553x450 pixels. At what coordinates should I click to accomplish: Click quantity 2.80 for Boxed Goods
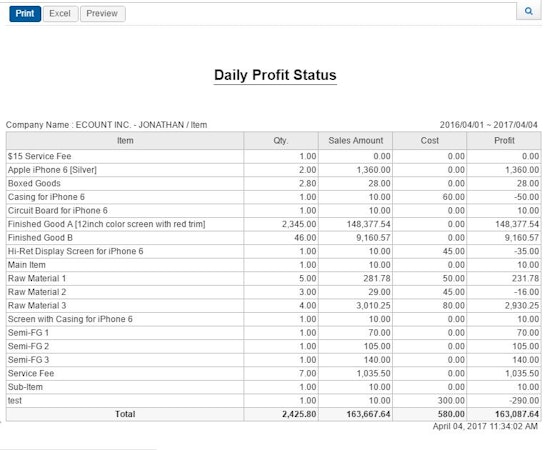click(308, 183)
